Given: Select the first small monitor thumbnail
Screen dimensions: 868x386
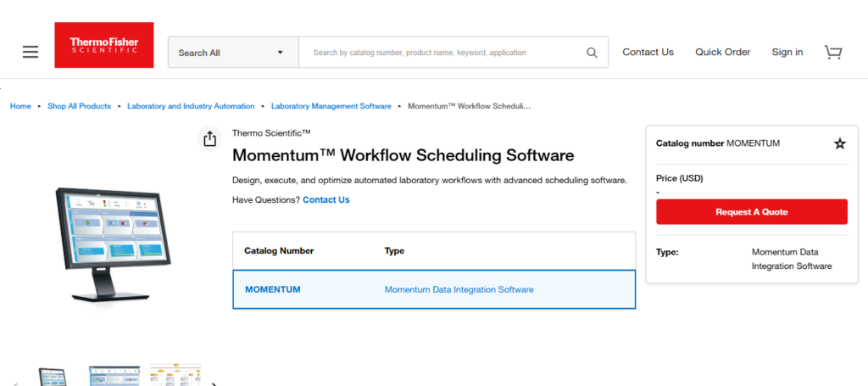Looking at the screenshot, I should (52, 376).
